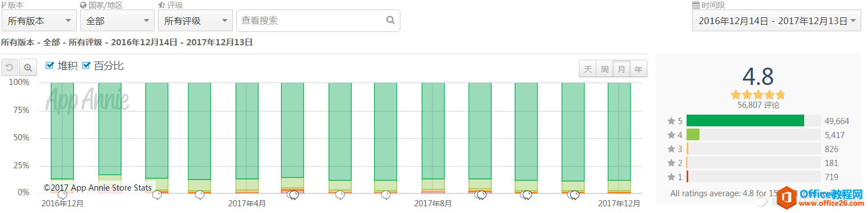Toggle the 百分比 checkbox
The width and height of the screenshot is (868, 213).
pyautogui.click(x=86, y=65)
